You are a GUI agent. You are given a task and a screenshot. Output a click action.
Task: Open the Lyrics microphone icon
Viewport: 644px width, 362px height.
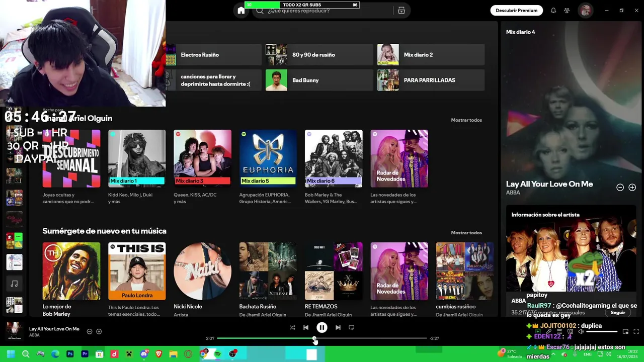pyautogui.click(x=548, y=331)
